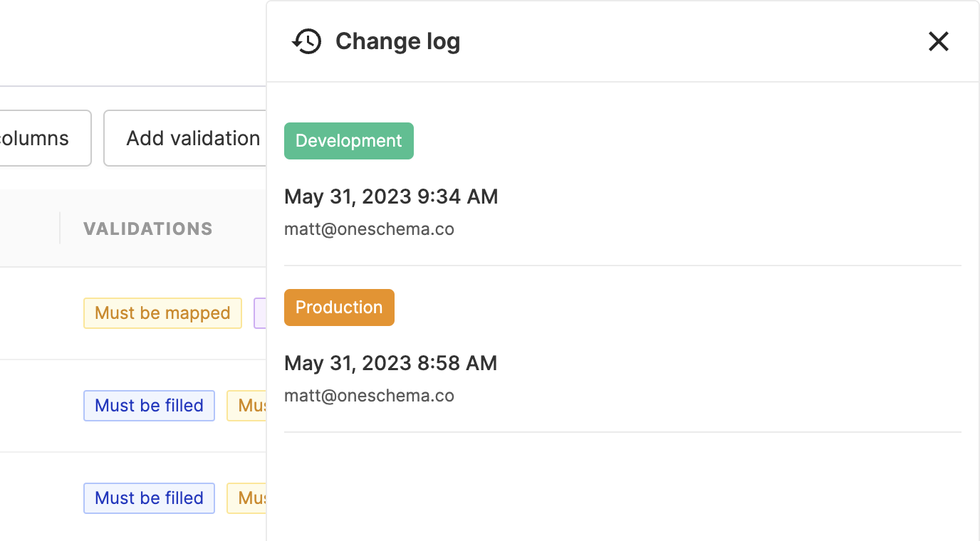The height and width of the screenshot is (541, 980).
Task: Click the Change log panel title text
Action: (x=397, y=41)
